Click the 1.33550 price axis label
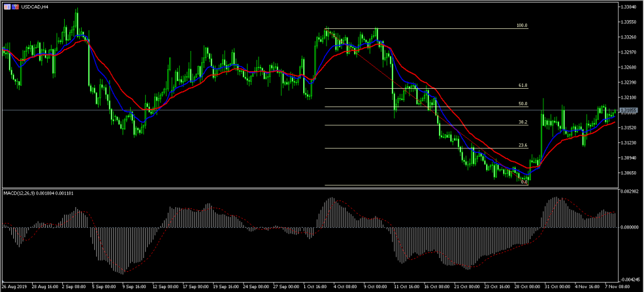The width and height of the screenshot is (644, 292). coord(629,22)
